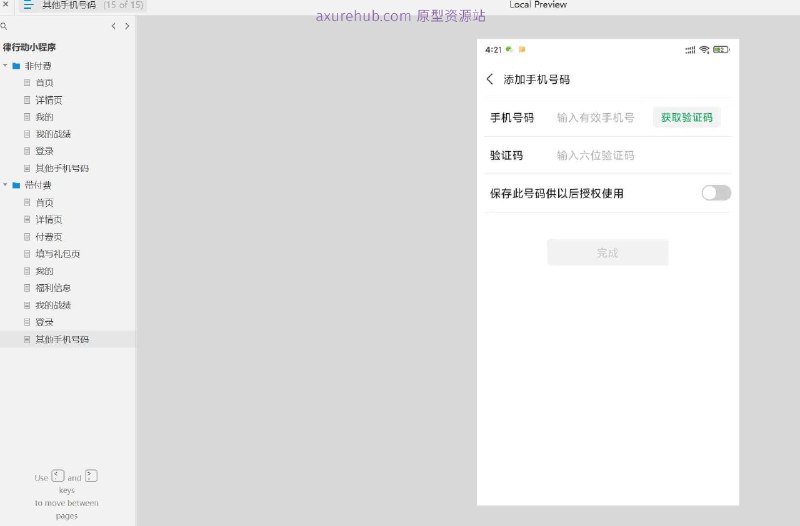Open 我的 page under 带付费 folder
The height and width of the screenshot is (526, 800).
click(44, 271)
